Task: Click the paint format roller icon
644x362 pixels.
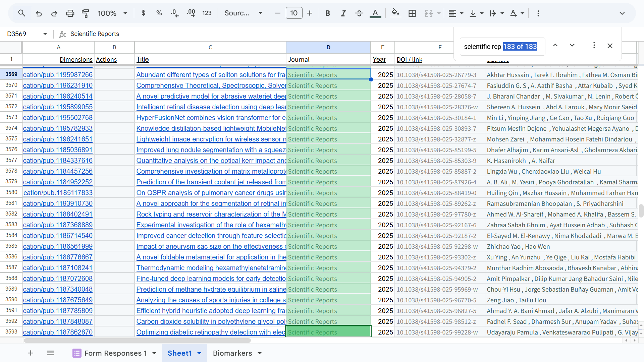Action: click(85, 13)
